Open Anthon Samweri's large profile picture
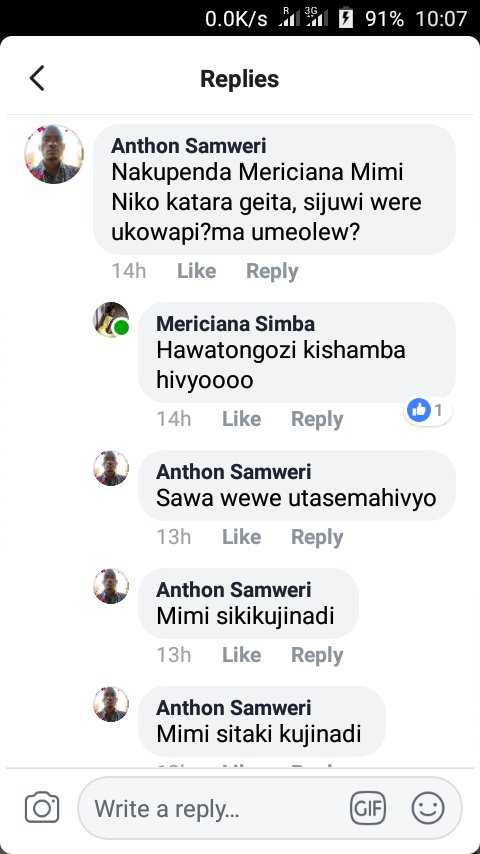 (x=54, y=154)
